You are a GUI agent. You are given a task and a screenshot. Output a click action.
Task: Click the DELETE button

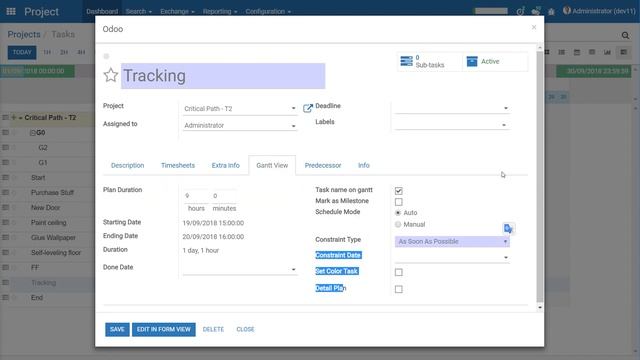213,329
